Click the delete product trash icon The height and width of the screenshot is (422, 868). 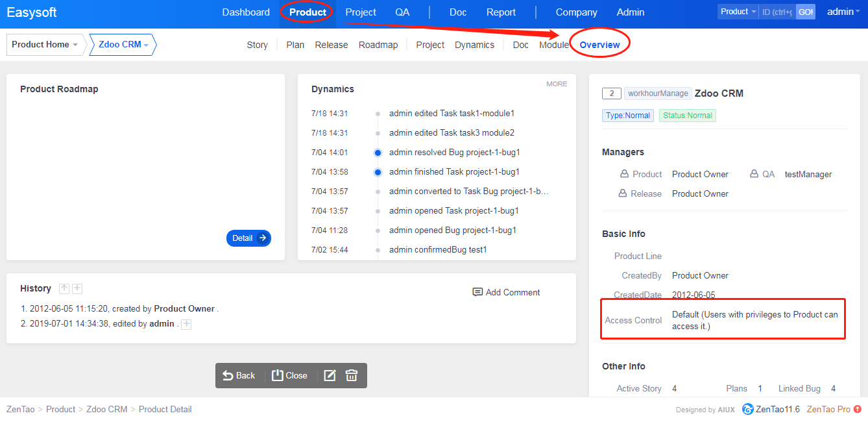pos(352,375)
